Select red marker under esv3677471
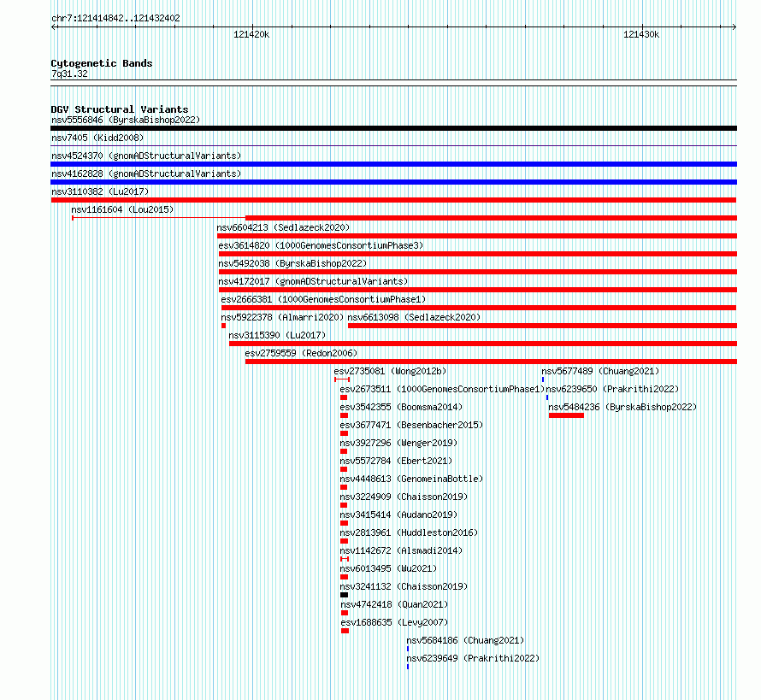761x700 pixels. coord(345,433)
